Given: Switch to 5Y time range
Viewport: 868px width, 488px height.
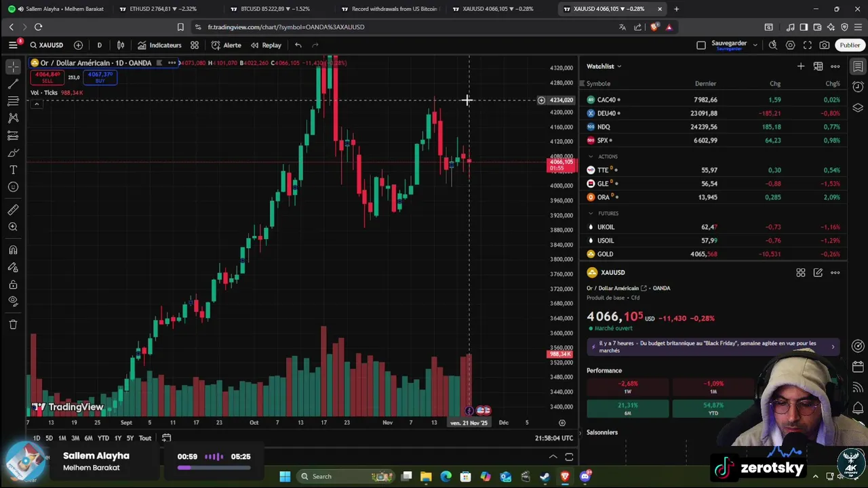Looking at the screenshot, I should (x=130, y=438).
